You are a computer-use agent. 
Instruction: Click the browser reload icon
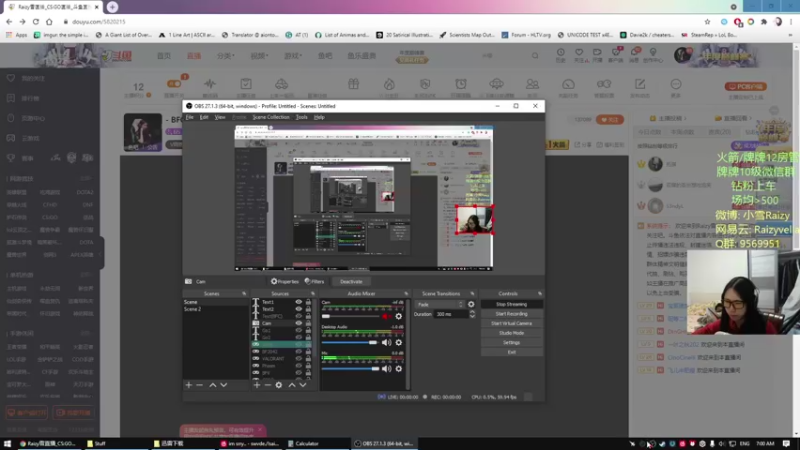36,22
